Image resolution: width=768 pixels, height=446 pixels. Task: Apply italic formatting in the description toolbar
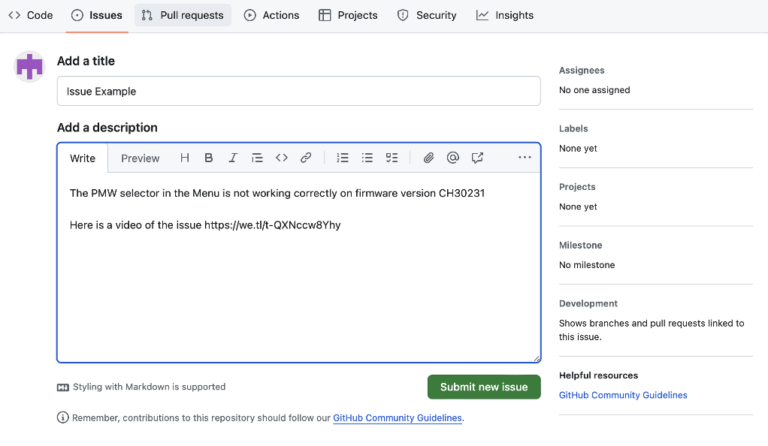[233, 158]
